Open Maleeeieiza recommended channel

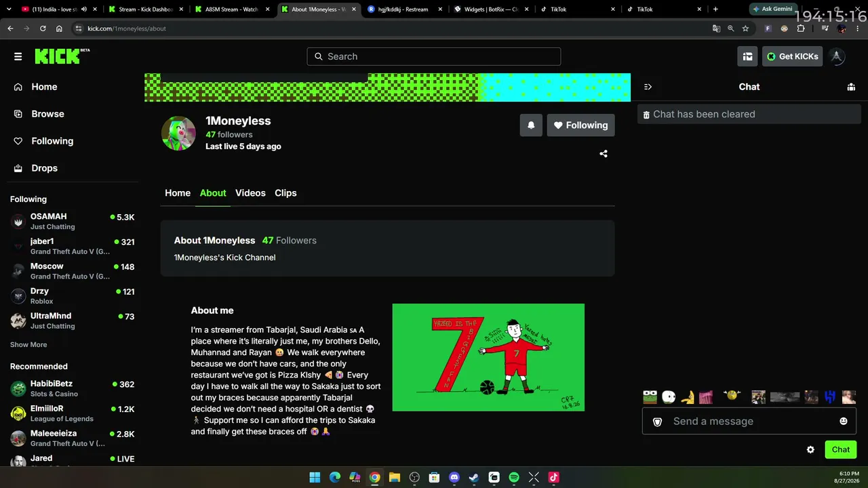pos(72,439)
